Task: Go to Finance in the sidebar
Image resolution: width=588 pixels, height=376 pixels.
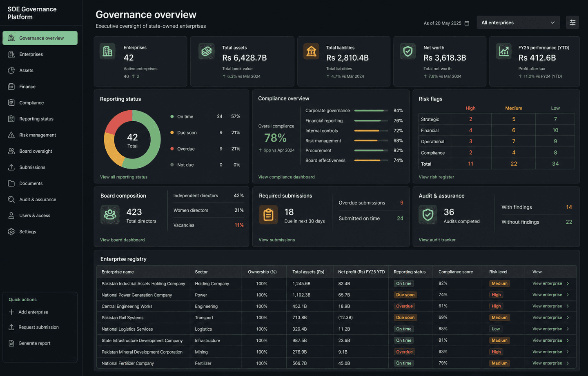Action: coord(40,87)
